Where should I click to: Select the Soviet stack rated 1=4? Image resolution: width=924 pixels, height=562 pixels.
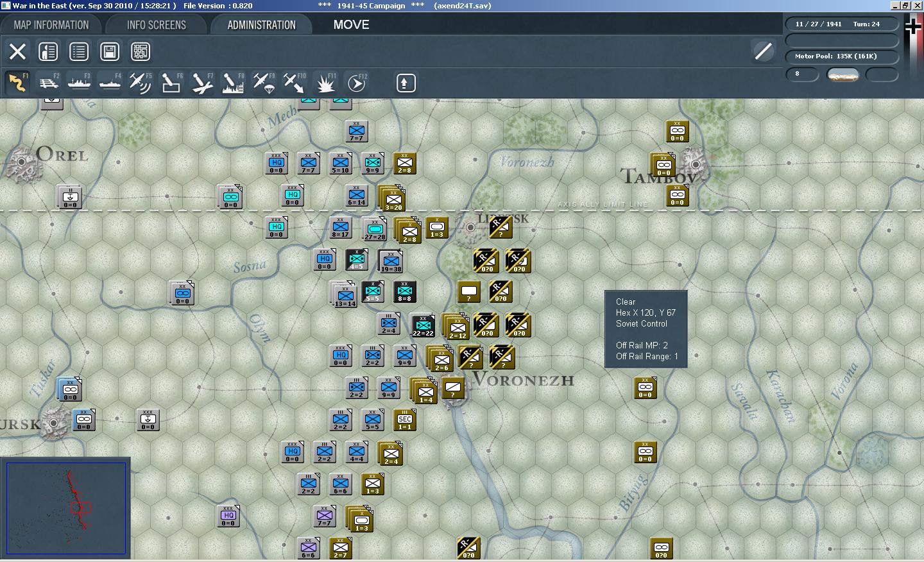424,391
